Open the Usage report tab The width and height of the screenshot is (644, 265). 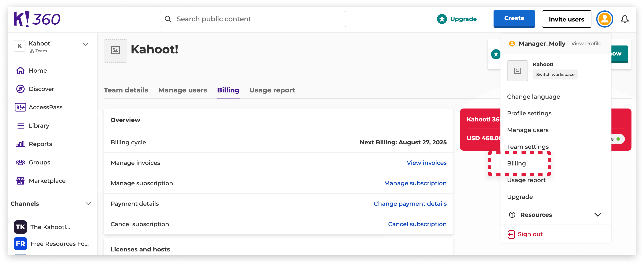(x=272, y=90)
